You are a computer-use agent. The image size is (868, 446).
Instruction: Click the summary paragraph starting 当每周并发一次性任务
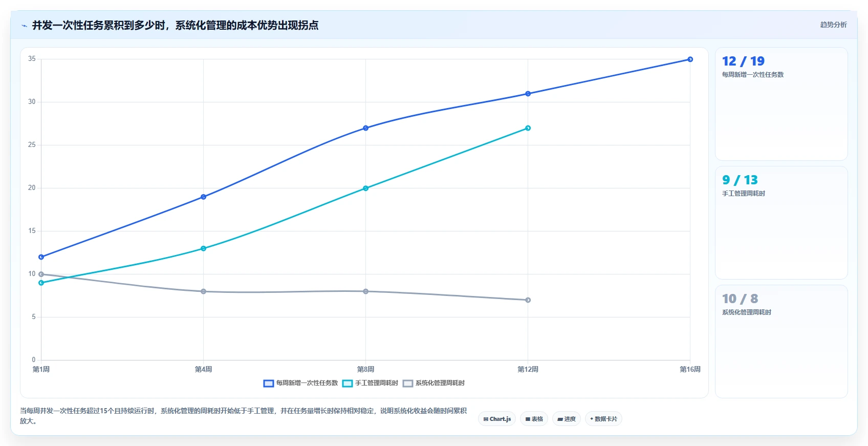tap(244, 416)
